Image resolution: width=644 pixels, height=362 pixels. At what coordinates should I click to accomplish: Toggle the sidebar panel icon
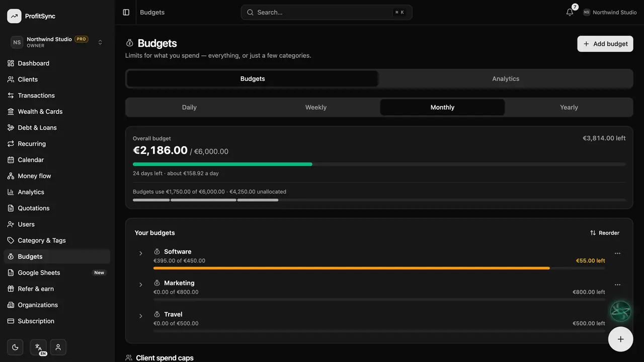tap(126, 12)
